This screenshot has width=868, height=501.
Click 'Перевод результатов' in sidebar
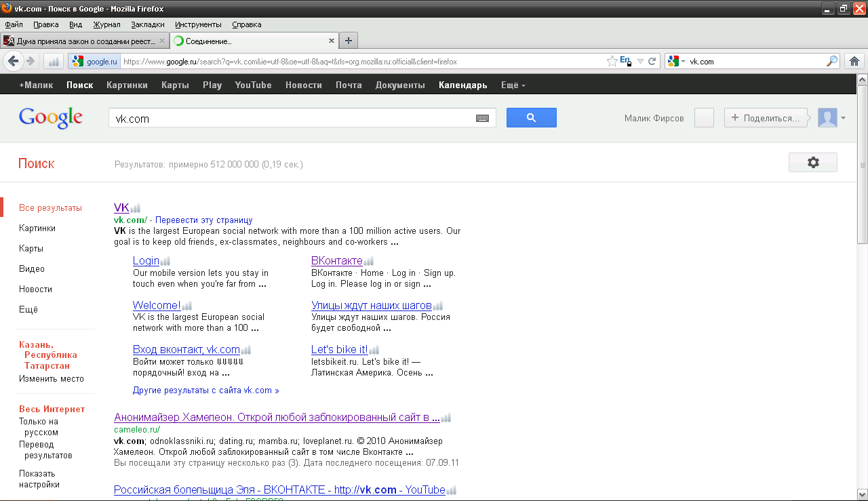45,450
